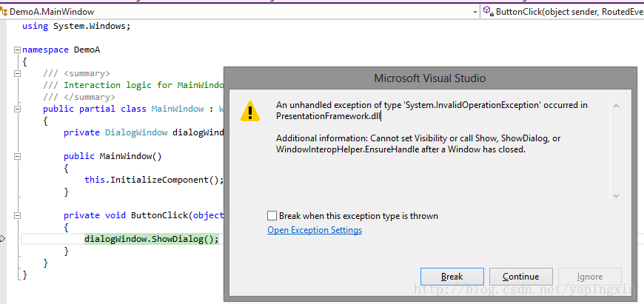Collapse the summary comment region

(17, 74)
